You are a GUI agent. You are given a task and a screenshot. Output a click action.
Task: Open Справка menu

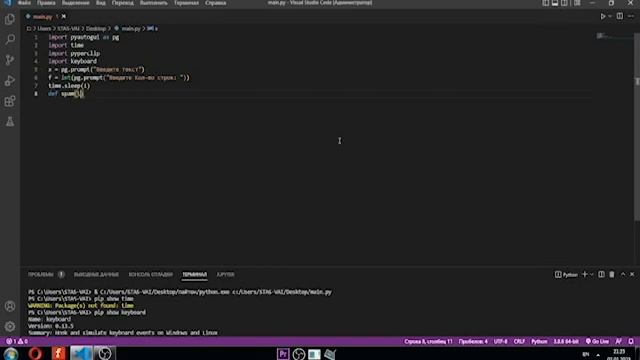[216, 3]
